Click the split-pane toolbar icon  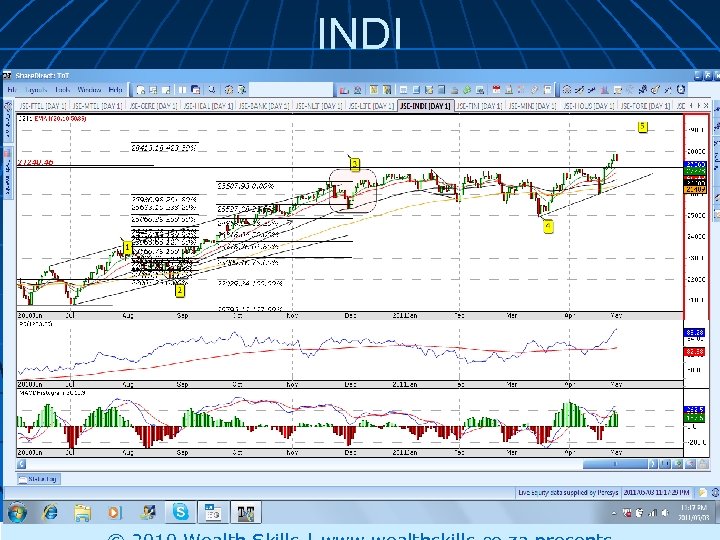[182, 90]
